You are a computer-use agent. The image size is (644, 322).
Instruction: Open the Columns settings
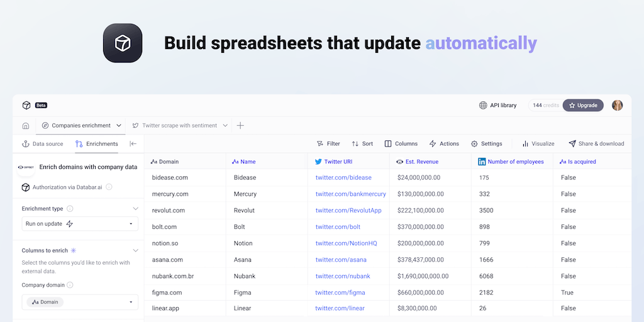(x=401, y=143)
